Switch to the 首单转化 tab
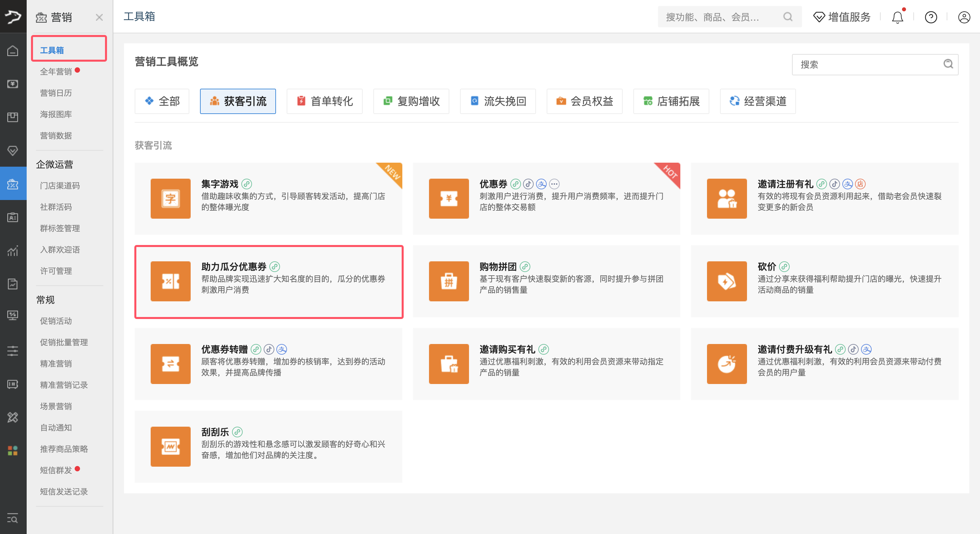980x534 pixels. coord(325,101)
